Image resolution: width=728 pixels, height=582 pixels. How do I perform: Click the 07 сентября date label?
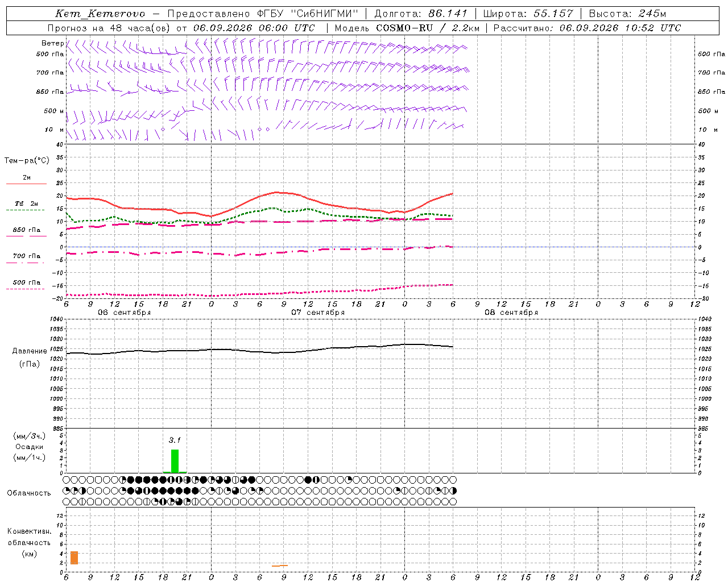coord(318,312)
